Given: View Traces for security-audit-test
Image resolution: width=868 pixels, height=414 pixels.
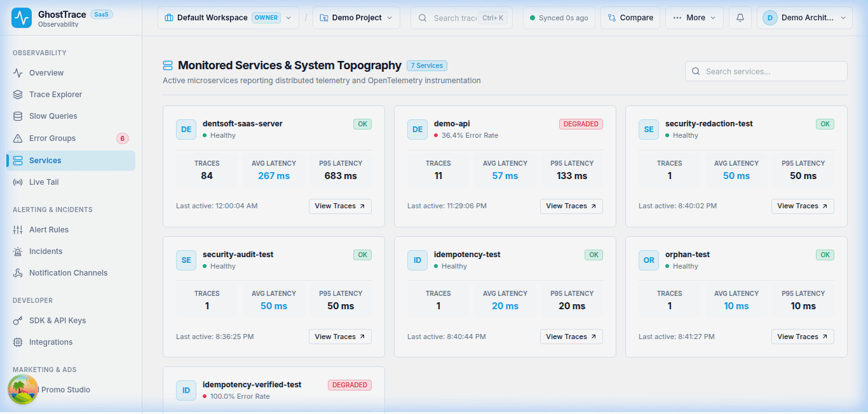Looking at the screenshot, I should coord(340,337).
